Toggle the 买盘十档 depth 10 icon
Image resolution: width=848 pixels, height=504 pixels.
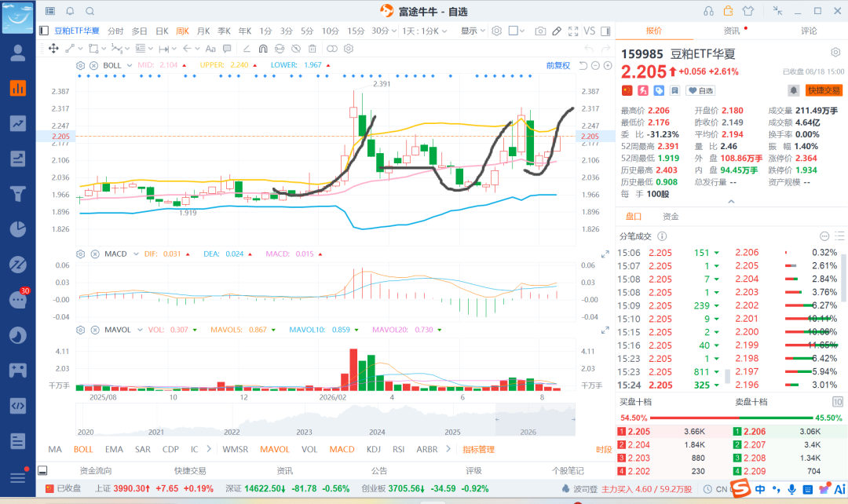tap(837, 402)
